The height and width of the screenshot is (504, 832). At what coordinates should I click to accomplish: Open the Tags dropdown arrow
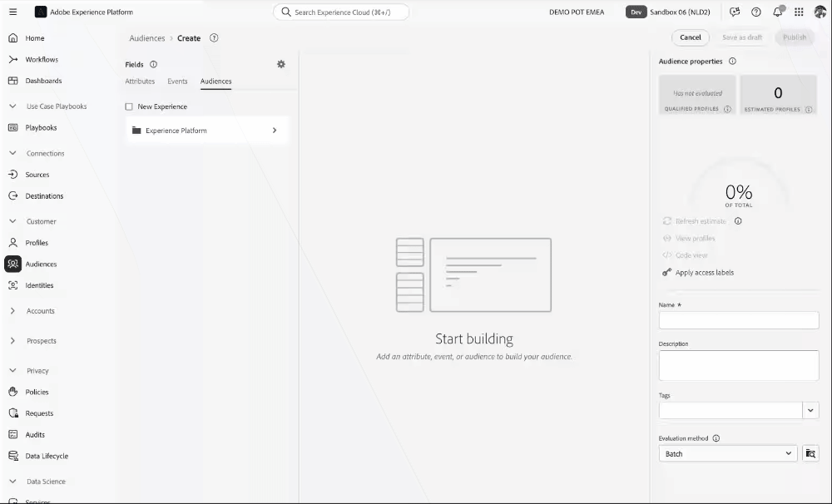point(810,410)
